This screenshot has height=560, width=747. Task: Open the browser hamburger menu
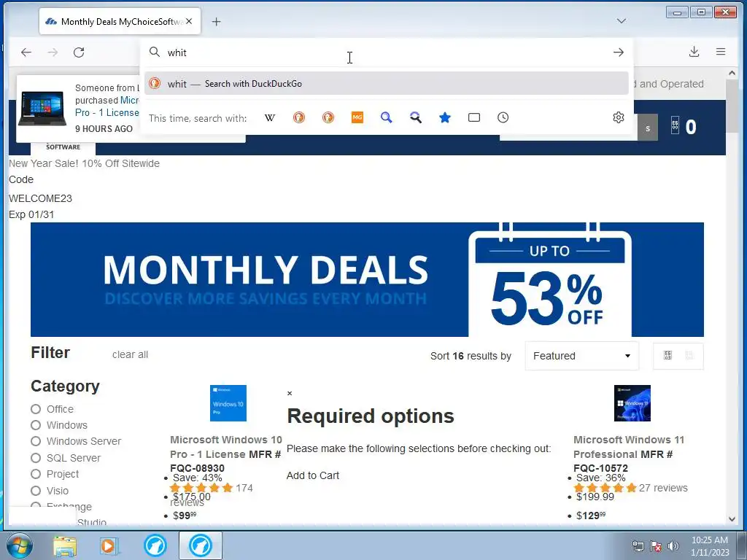[x=721, y=52]
